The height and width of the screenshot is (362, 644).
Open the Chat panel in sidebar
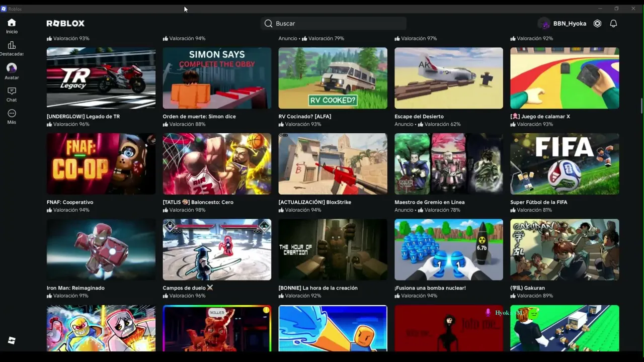(12, 94)
